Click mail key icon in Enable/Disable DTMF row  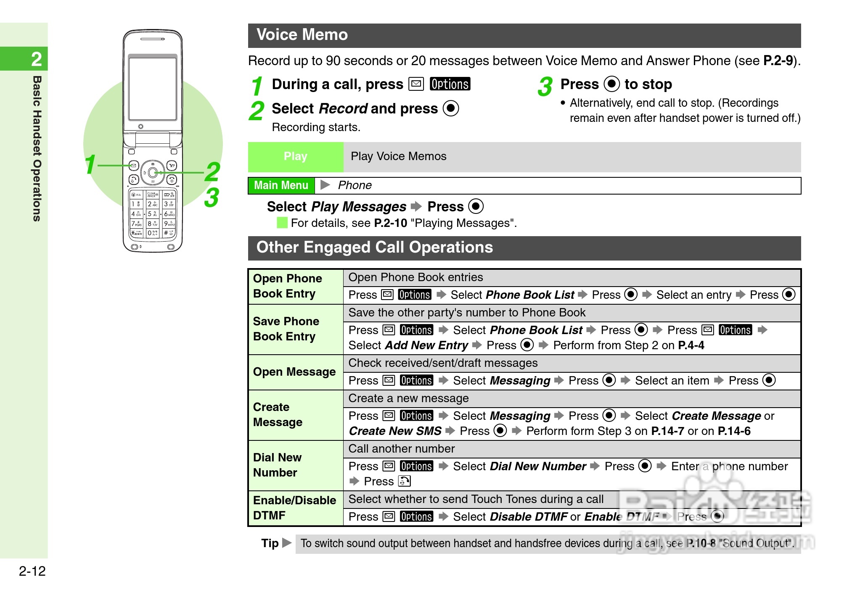coord(389,516)
